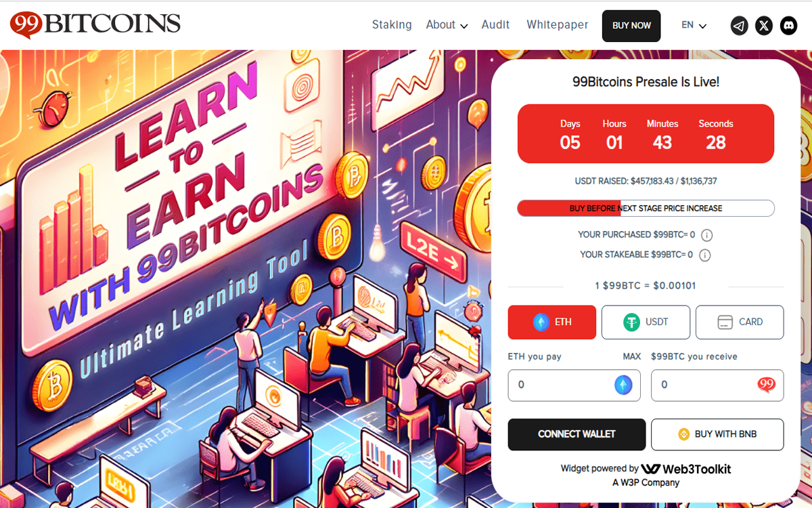Click the 99 token icon in receive field
Screen dimensions: 812x508
point(766,385)
